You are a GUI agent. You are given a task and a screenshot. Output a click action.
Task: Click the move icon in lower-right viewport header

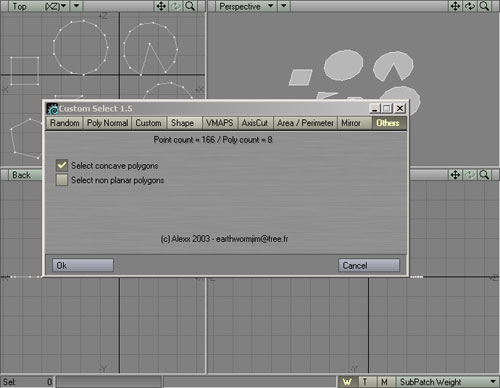coord(455,175)
